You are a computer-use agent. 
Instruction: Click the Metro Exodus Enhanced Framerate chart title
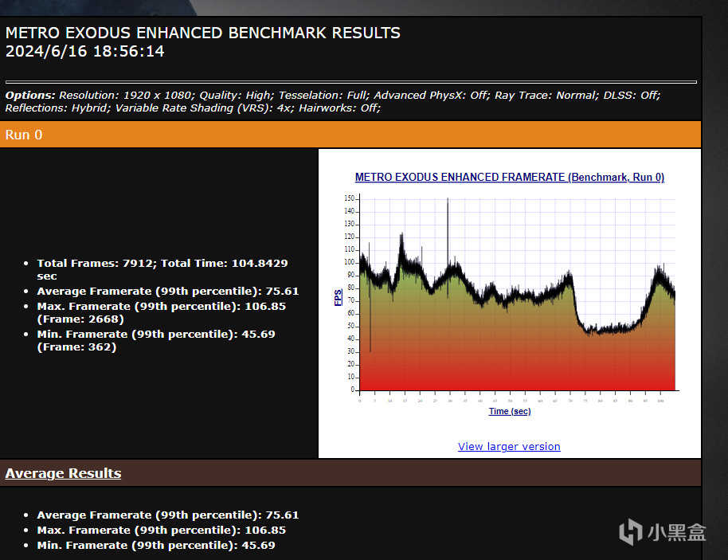[509, 177]
